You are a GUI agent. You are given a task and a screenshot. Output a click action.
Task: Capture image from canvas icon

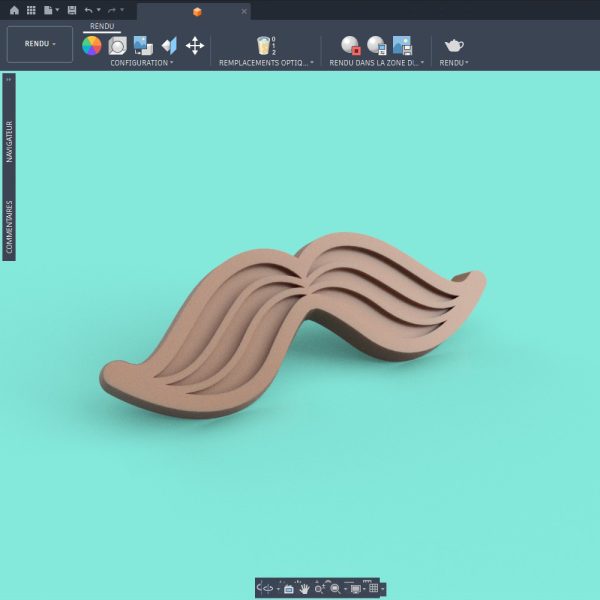pyautogui.click(x=402, y=45)
